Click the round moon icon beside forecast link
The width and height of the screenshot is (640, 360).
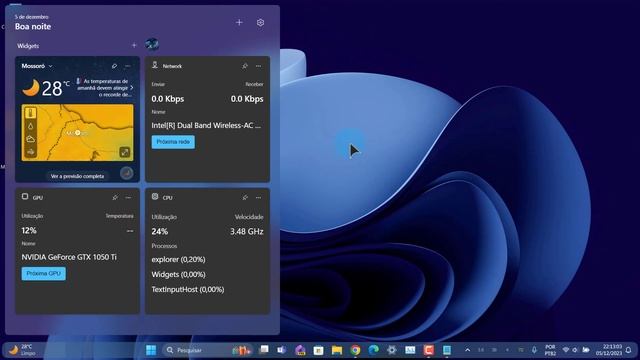click(127, 173)
